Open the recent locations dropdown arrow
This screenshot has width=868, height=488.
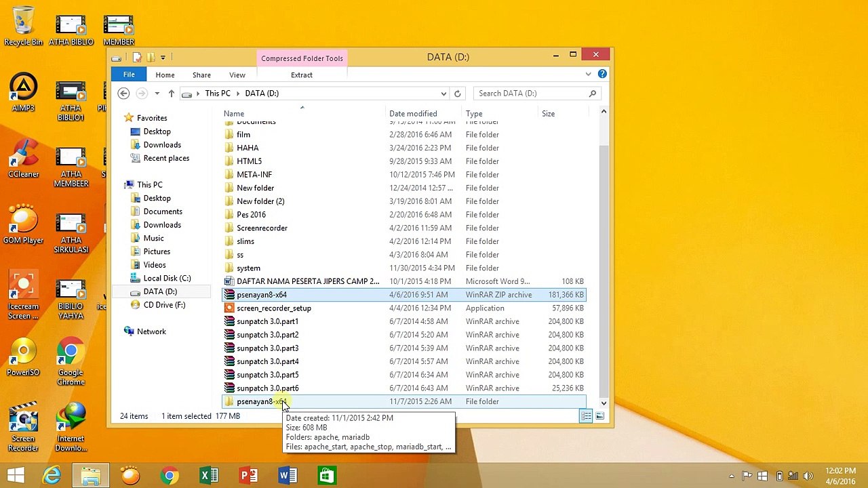click(x=157, y=94)
